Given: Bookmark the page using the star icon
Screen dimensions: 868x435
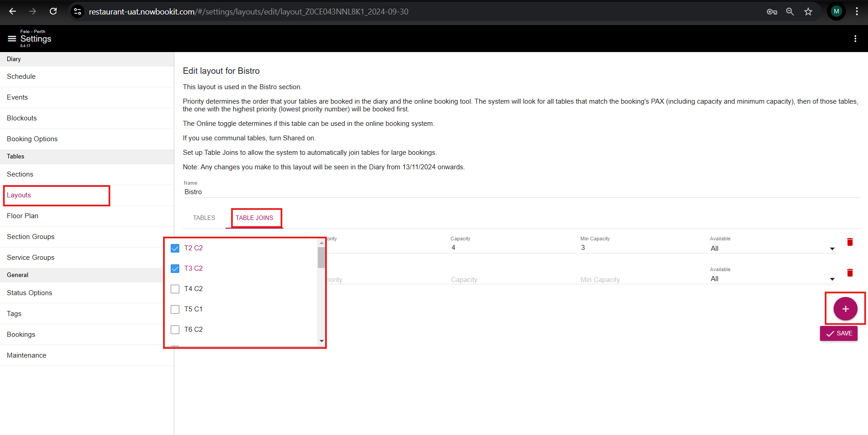Looking at the screenshot, I should pyautogui.click(x=808, y=11).
